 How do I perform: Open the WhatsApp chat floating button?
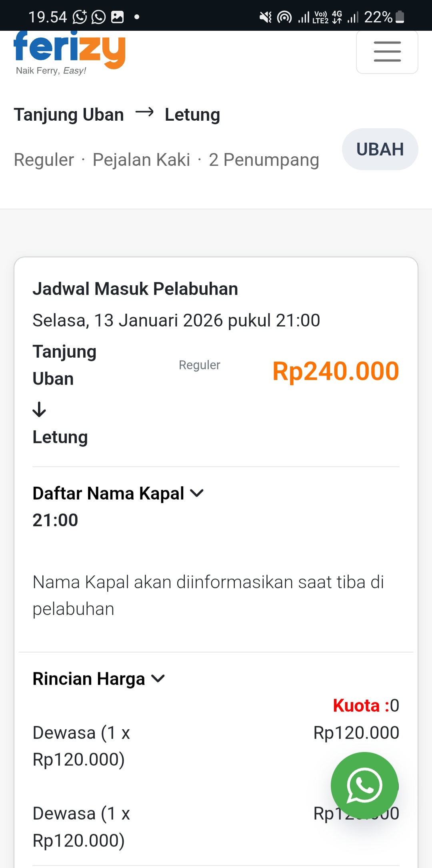pos(364,785)
